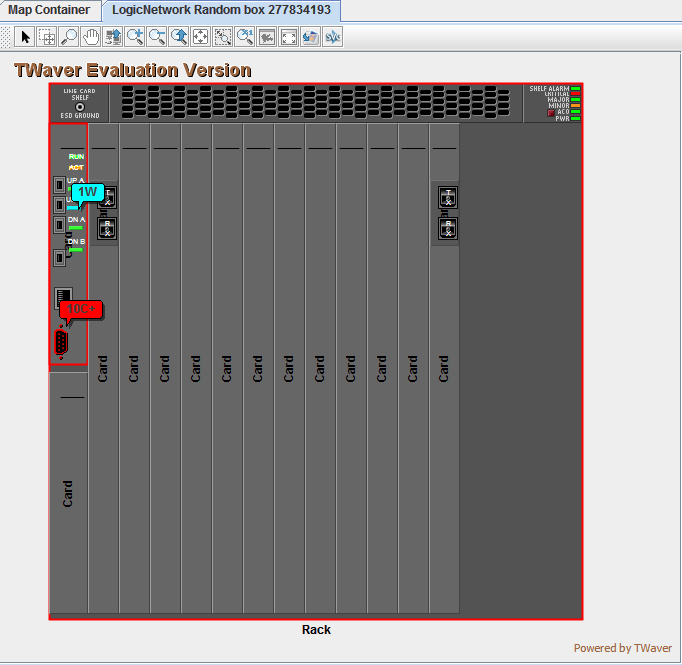
Task: Switch to the Map Container tab
Action: (x=49, y=10)
